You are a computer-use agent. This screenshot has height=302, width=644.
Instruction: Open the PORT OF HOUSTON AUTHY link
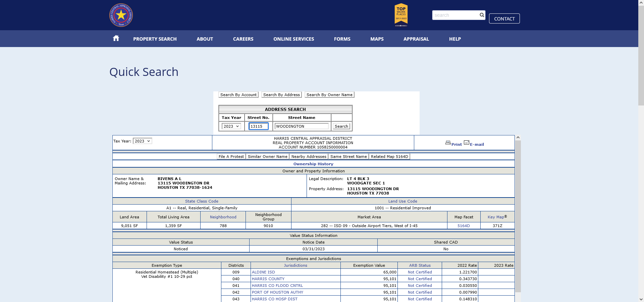pos(277,292)
